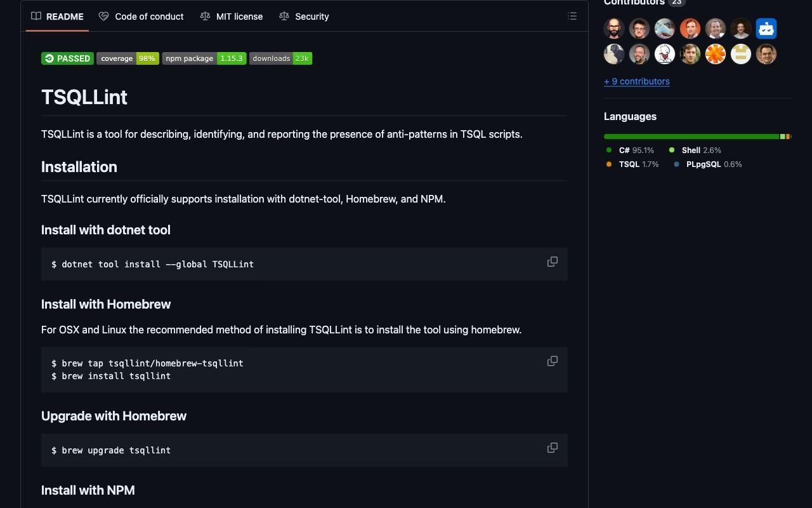Click the coverage 98% badge
The image size is (812, 508).
pos(128,58)
